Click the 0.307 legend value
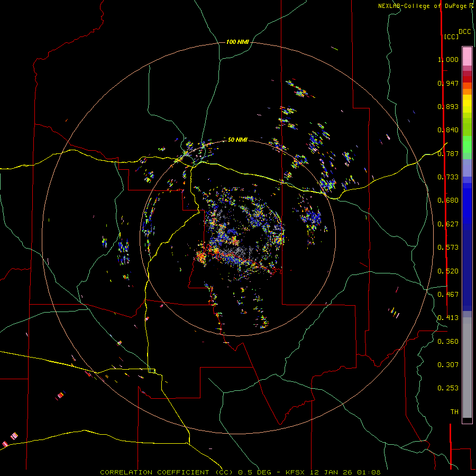 click(448, 365)
